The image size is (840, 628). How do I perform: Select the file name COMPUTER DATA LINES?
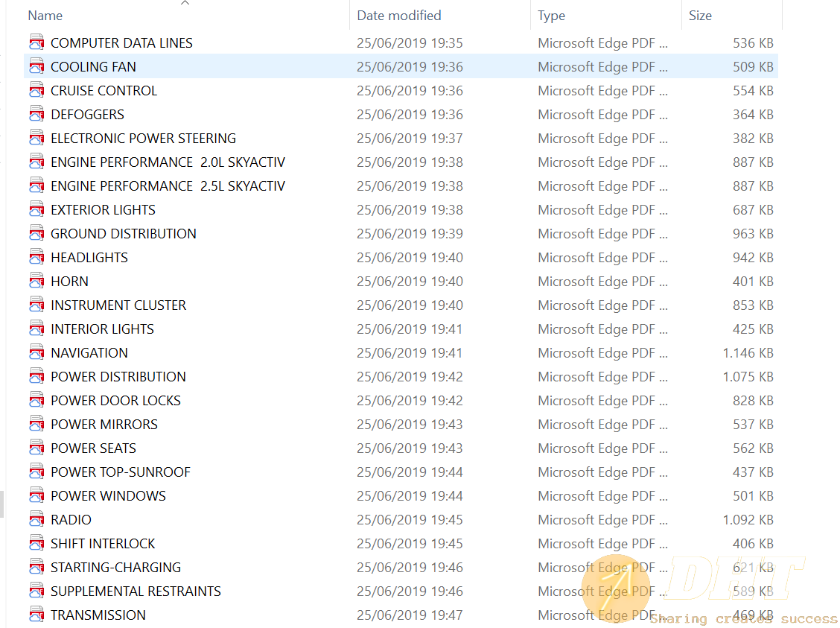tap(121, 43)
